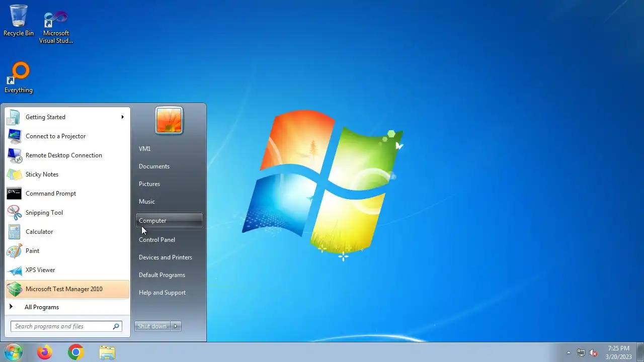Click the Sticky Notes icon

tap(14, 174)
